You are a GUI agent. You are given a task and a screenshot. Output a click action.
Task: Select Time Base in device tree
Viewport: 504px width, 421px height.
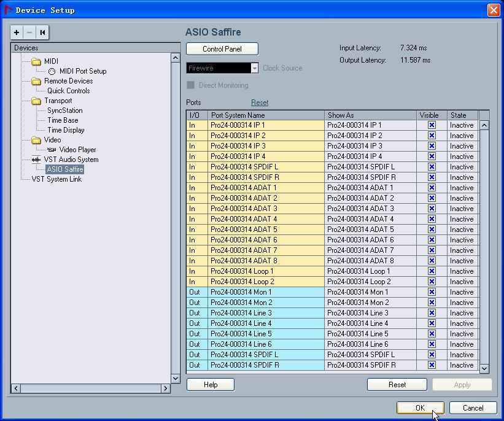63,120
